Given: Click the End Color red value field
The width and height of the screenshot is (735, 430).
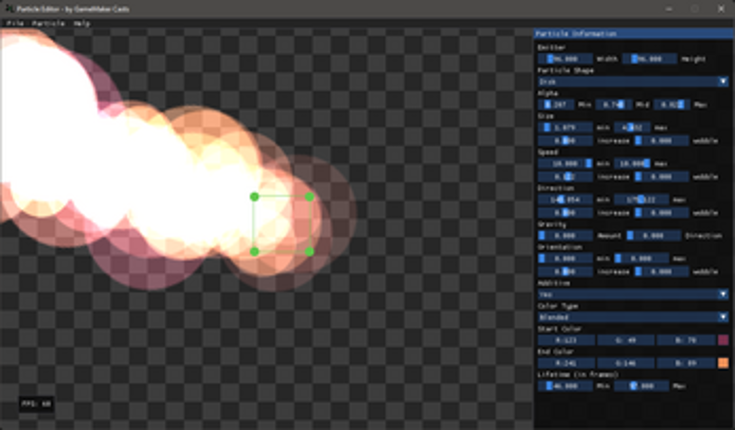Looking at the screenshot, I should coord(566,363).
